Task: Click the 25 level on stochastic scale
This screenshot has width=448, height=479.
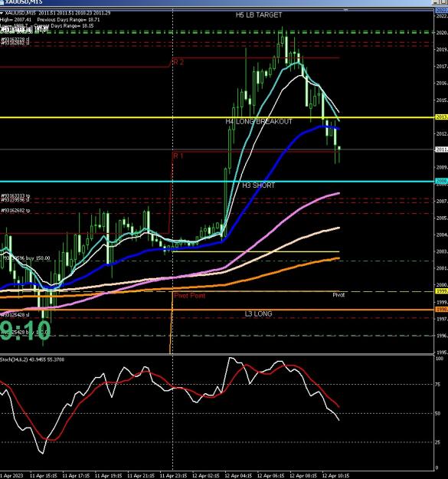Action: [x=437, y=442]
